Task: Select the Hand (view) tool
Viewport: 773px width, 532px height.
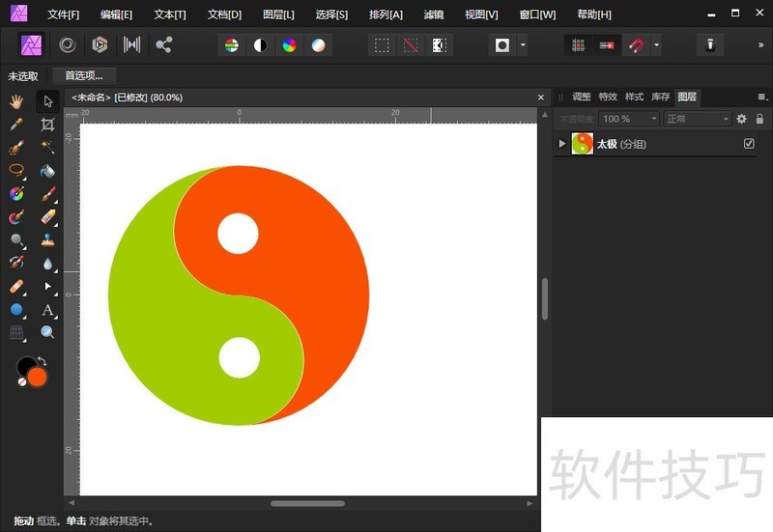Action: [16, 101]
